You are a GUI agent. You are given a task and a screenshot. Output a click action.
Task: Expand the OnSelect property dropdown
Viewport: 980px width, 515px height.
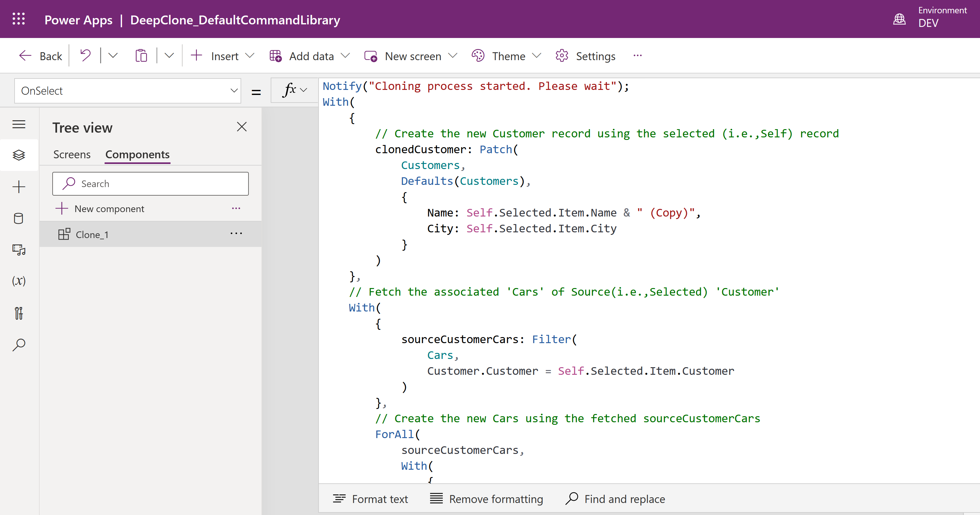pos(234,91)
